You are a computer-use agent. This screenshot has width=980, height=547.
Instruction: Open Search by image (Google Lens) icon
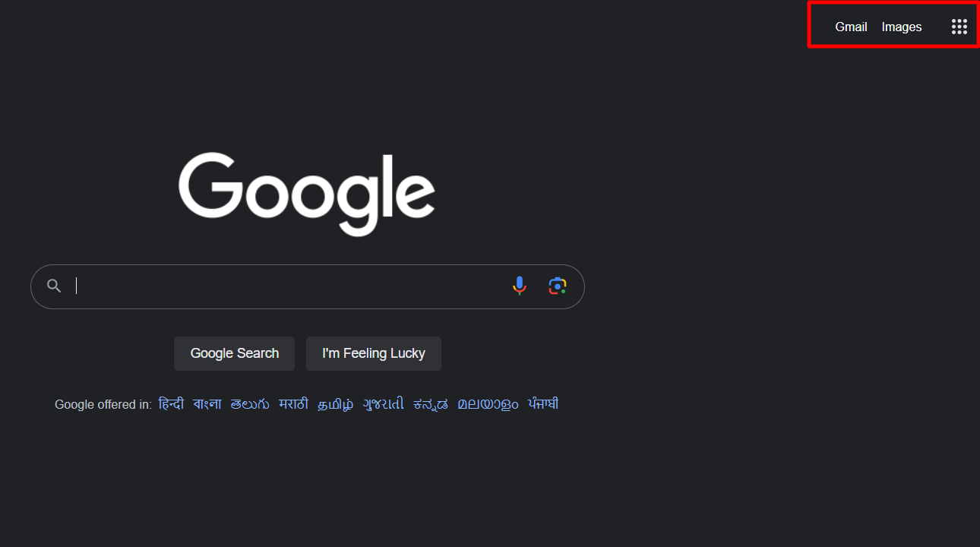(558, 286)
